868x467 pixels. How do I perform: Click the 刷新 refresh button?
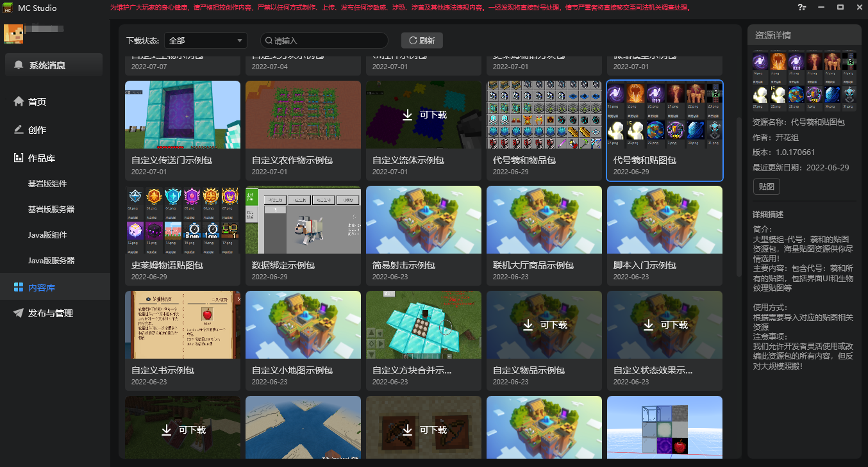(422, 40)
